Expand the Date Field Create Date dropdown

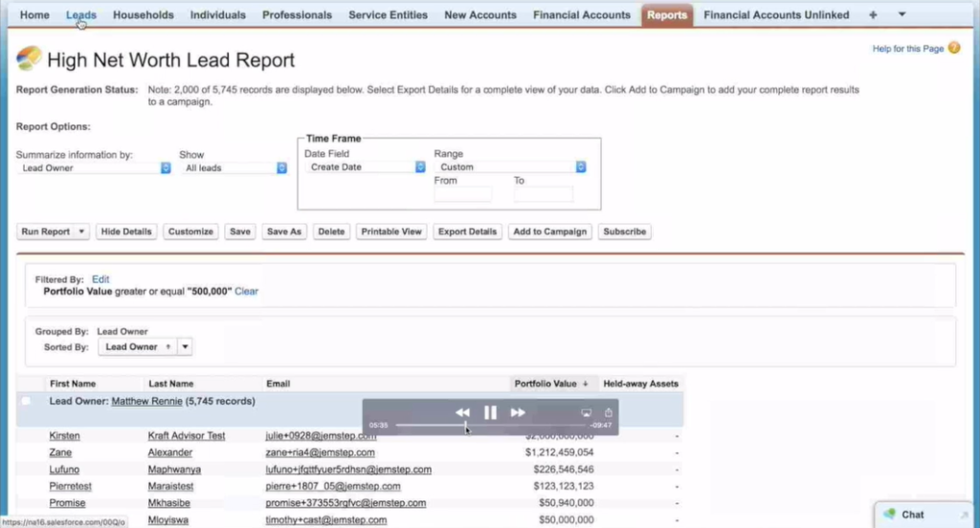365,166
